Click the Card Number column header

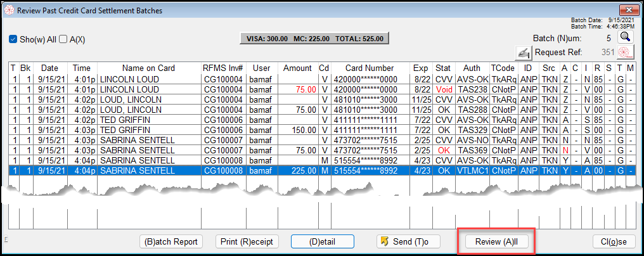click(370, 68)
